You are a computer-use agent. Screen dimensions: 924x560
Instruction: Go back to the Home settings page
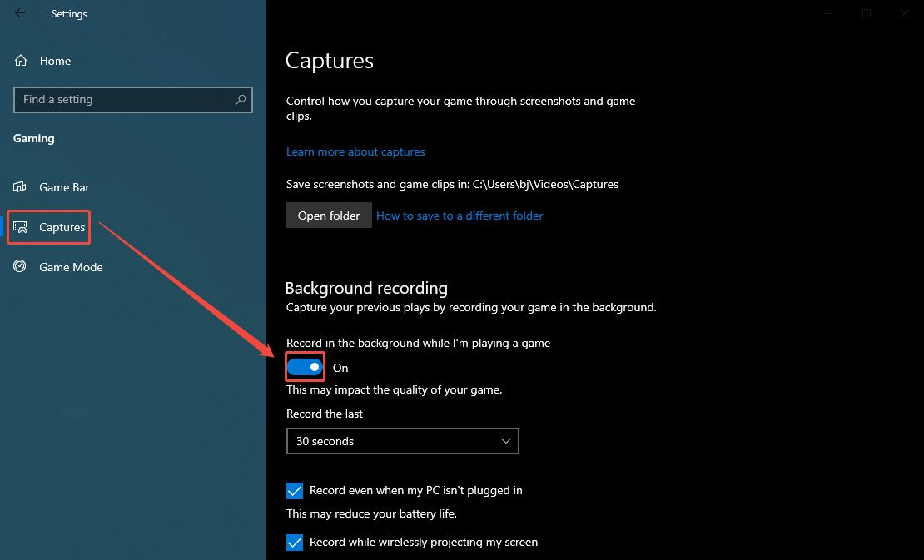click(x=55, y=60)
